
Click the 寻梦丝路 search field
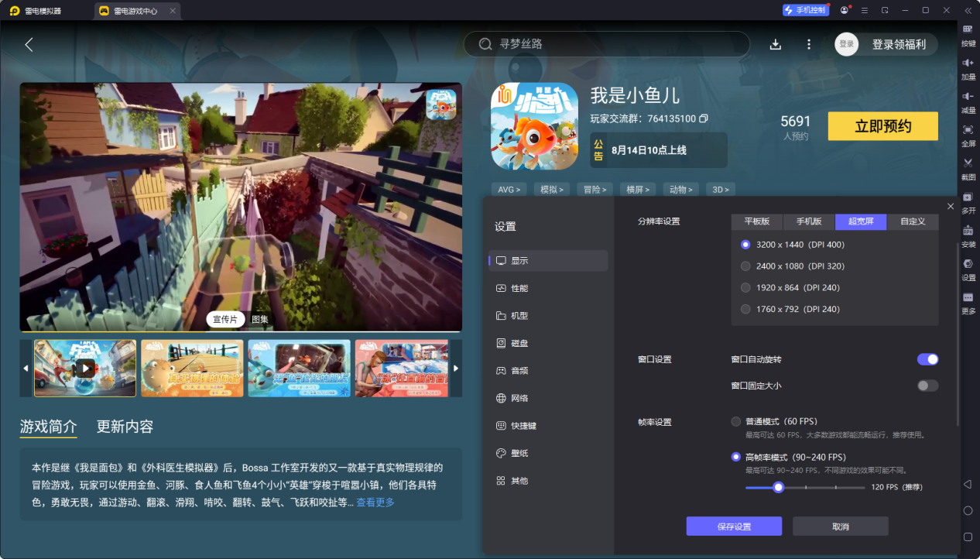(607, 44)
